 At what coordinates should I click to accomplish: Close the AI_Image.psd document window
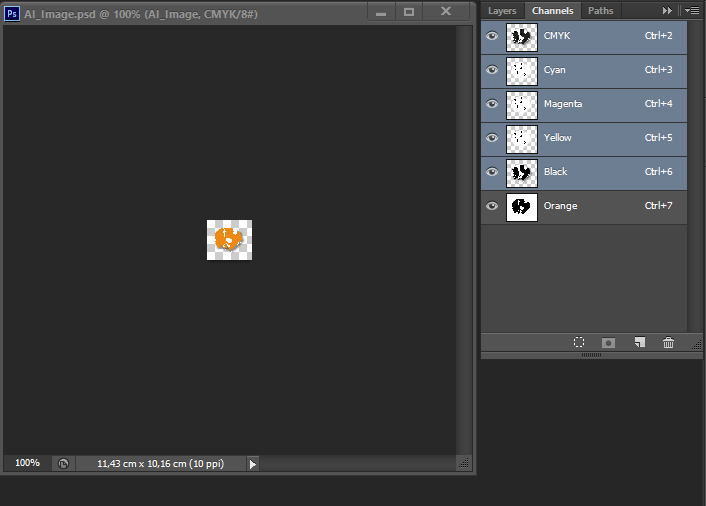coord(446,12)
